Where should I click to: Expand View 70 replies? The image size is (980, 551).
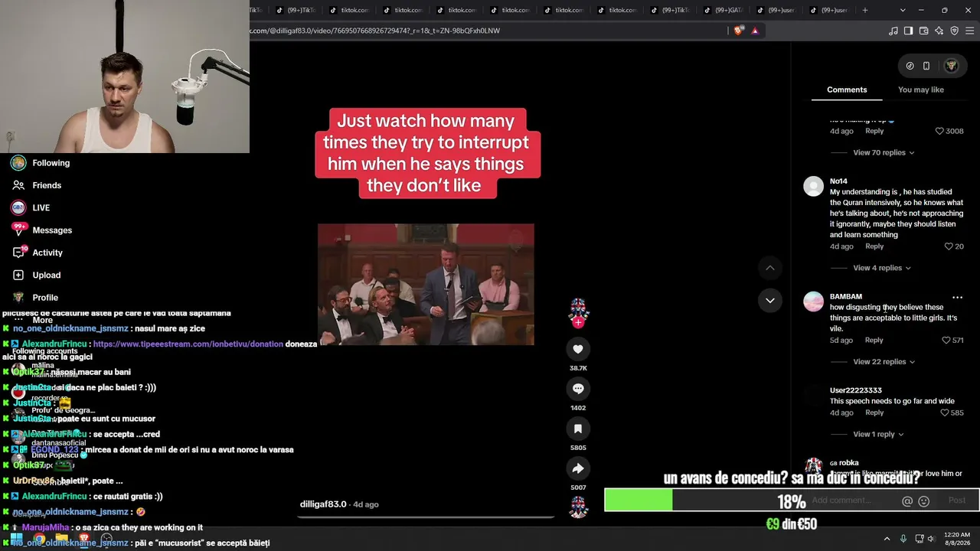884,152
